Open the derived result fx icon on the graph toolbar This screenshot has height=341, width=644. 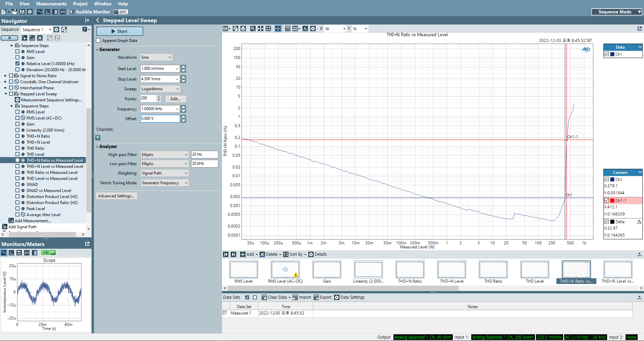coord(305,29)
